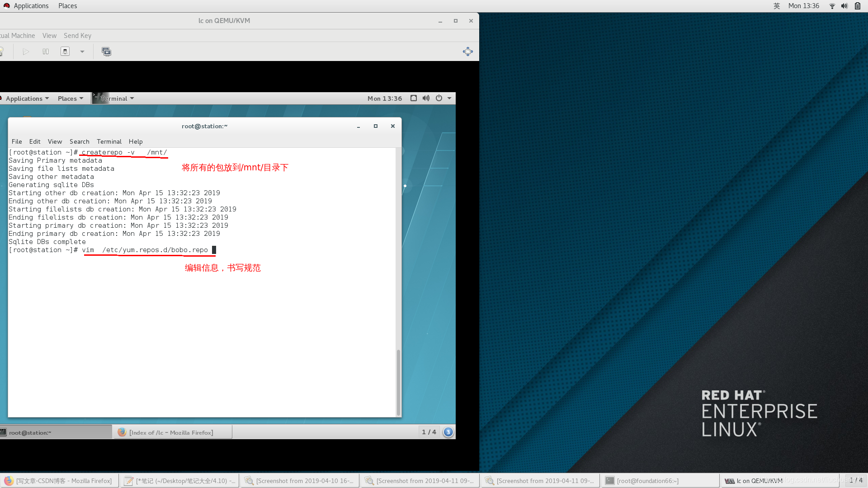This screenshot has width=868, height=488.
Task: Expand guest Applications dropdown menu
Action: 27,99
